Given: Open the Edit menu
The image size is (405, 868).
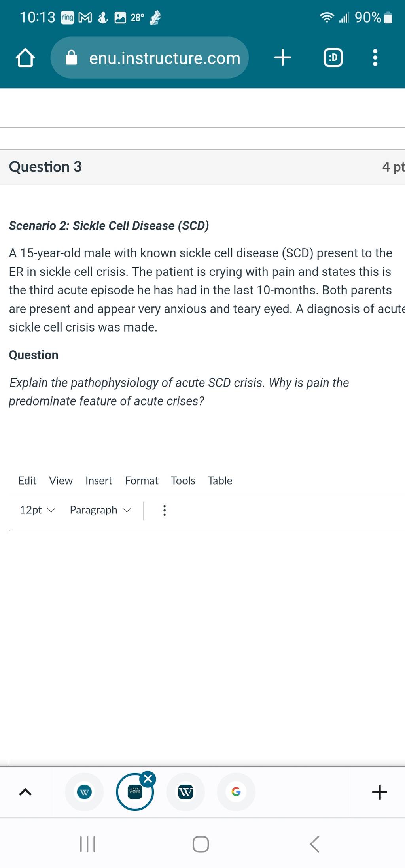Looking at the screenshot, I should pyautogui.click(x=27, y=481).
